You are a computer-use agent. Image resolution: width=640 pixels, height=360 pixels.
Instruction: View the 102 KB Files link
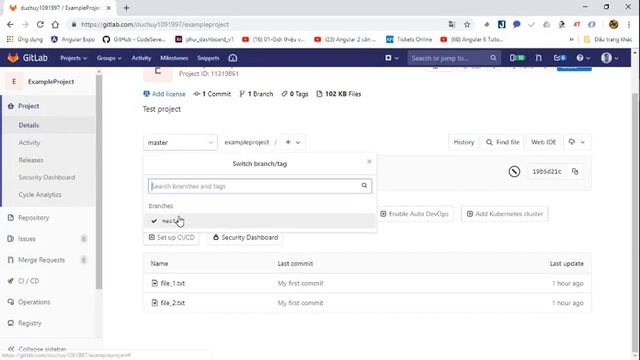(x=339, y=94)
